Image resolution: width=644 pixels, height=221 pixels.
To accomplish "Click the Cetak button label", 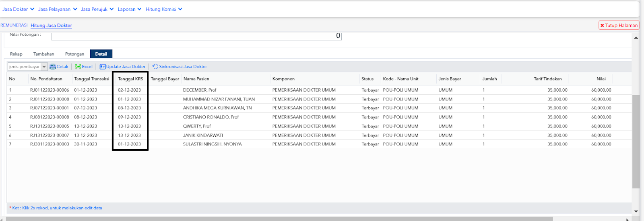I will click(x=62, y=67).
